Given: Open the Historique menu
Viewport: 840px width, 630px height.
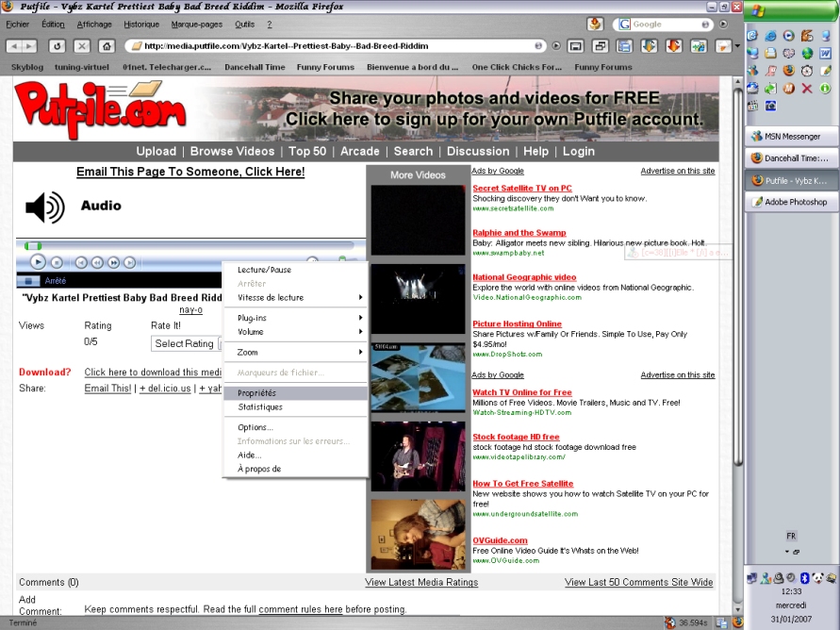Looking at the screenshot, I should coord(141,25).
